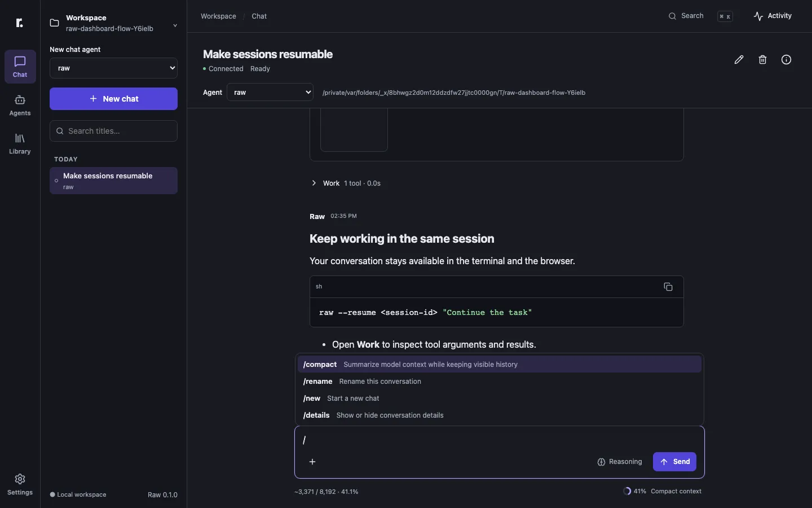Viewport: 812px width, 508px height.
Task: Click the Workspace breadcrumb link
Action: click(x=218, y=16)
